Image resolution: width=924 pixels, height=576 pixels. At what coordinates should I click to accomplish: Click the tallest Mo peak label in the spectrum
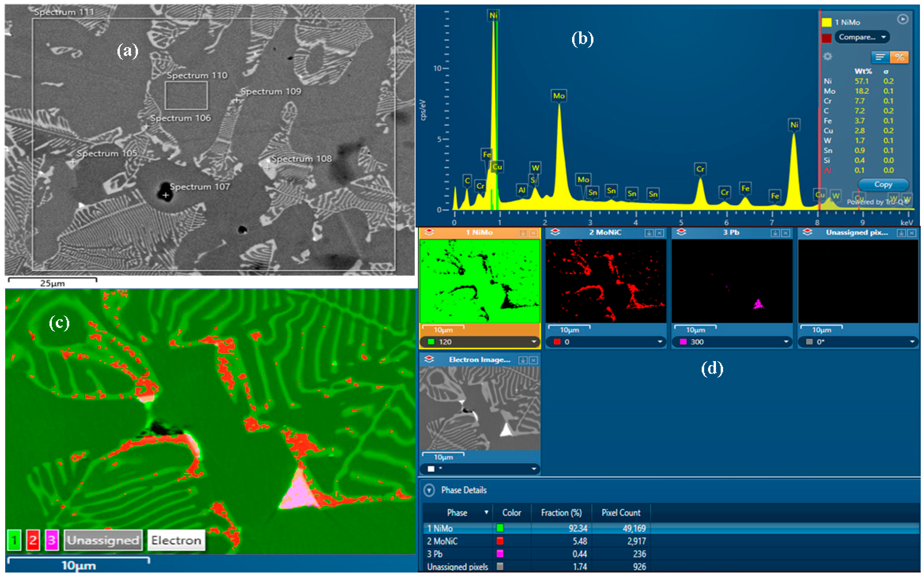click(x=559, y=96)
